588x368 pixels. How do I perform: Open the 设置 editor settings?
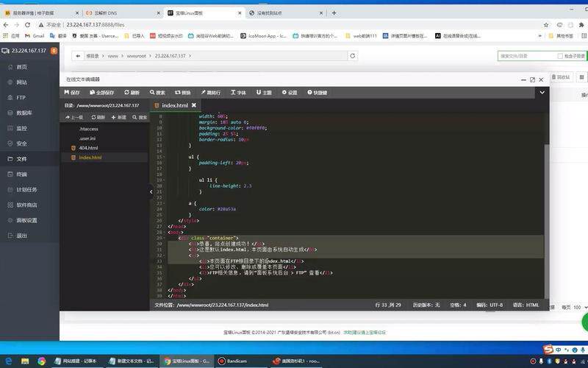coord(290,93)
